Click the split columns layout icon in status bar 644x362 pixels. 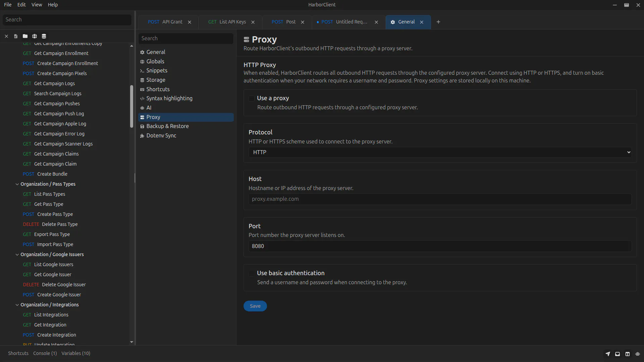pos(628,354)
